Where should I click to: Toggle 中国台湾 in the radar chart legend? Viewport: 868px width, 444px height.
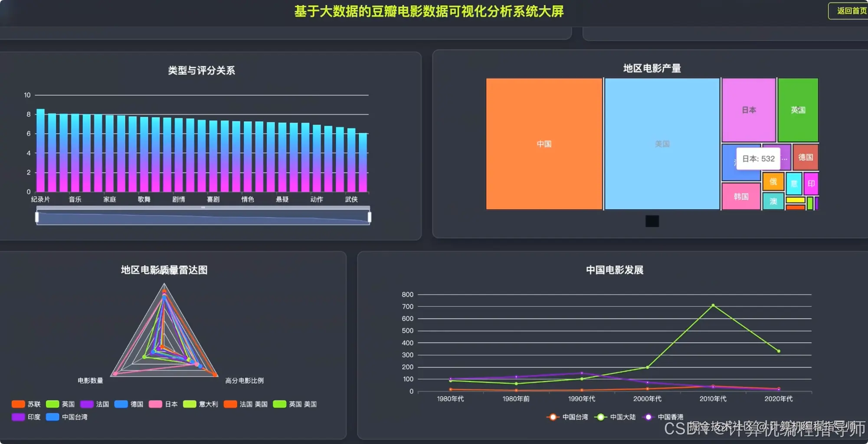coord(67,417)
